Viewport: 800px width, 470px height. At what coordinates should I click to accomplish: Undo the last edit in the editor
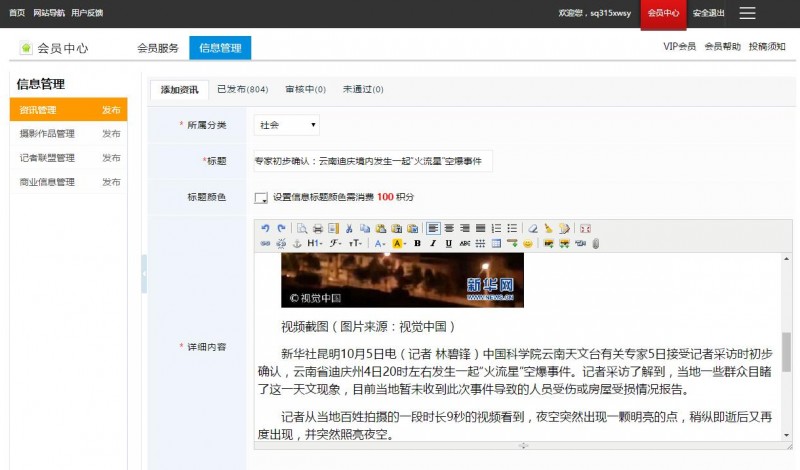265,228
